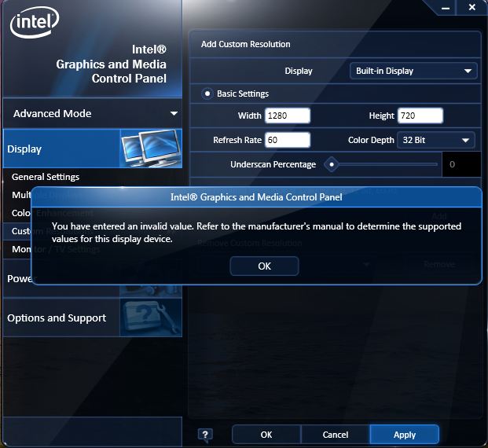The height and width of the screenshot is (448, 488).
Task: Close the Intel control panel window
Action: [471, 8]
